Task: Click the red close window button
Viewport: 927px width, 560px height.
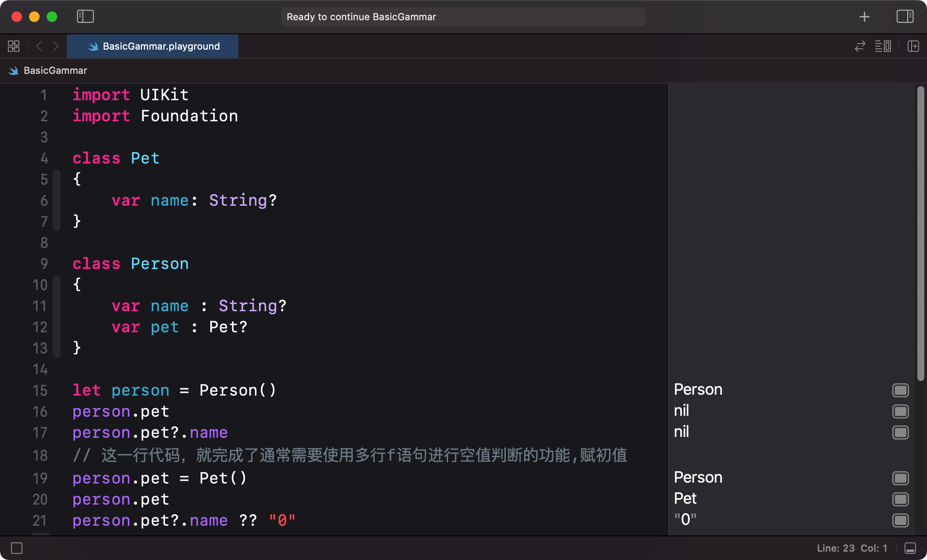Action: tap(17, 17)
